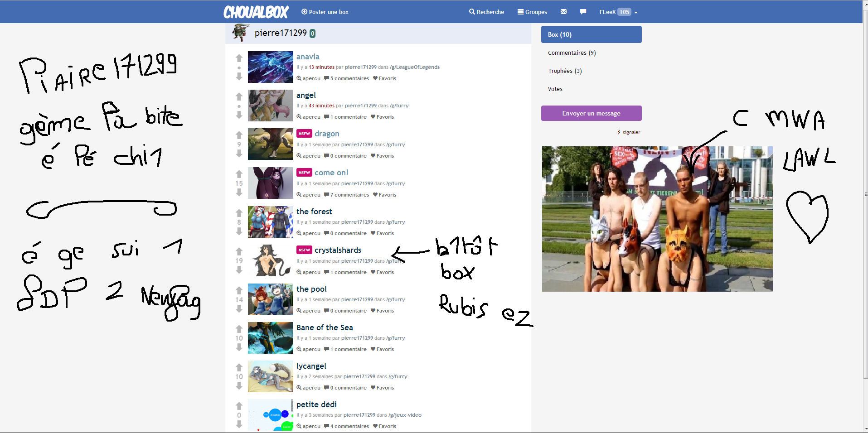
Task: Click the Choualbox logo
Action: [256, 12]
